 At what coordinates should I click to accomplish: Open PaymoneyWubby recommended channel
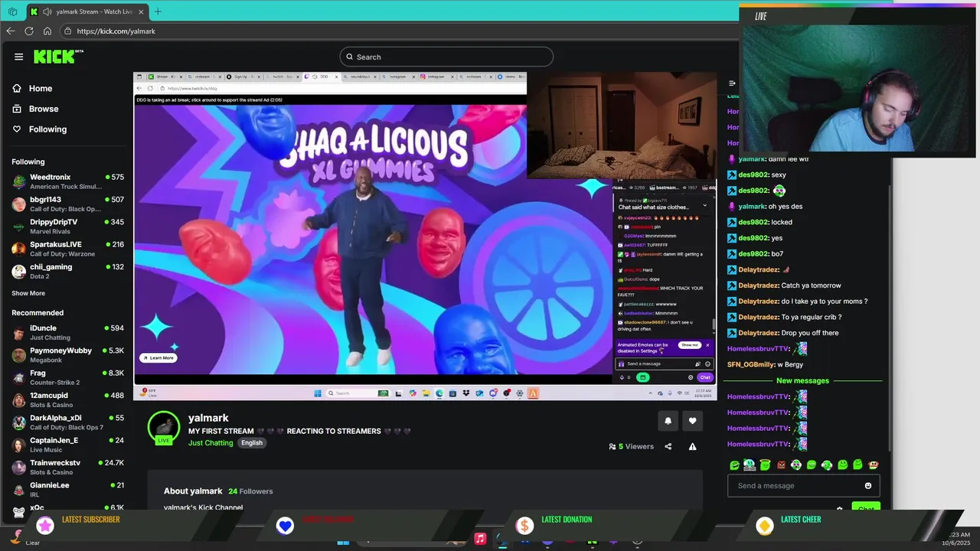click(67, 354)
